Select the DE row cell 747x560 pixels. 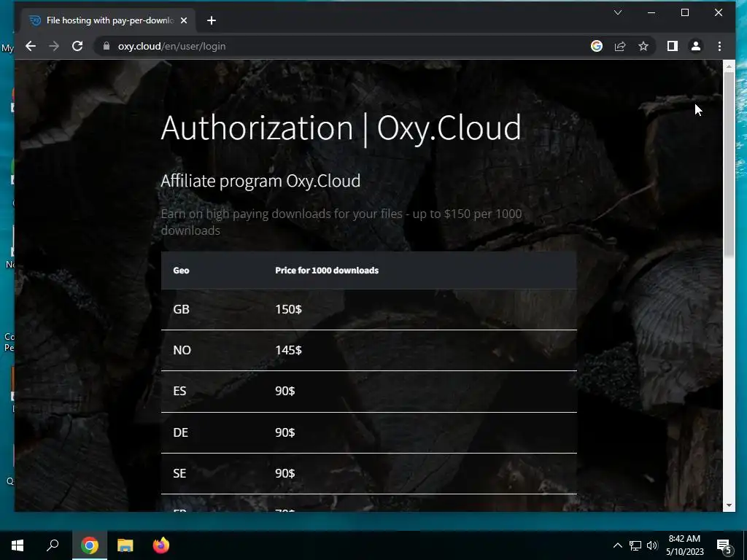[x=181, y=432]
